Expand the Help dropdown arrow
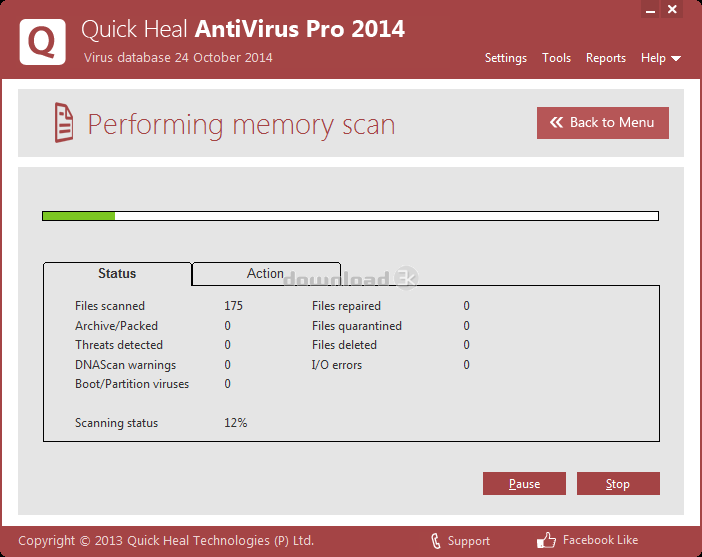Viewport: 702px width, 557px height. pyautogui.click(x=676, y=59)
